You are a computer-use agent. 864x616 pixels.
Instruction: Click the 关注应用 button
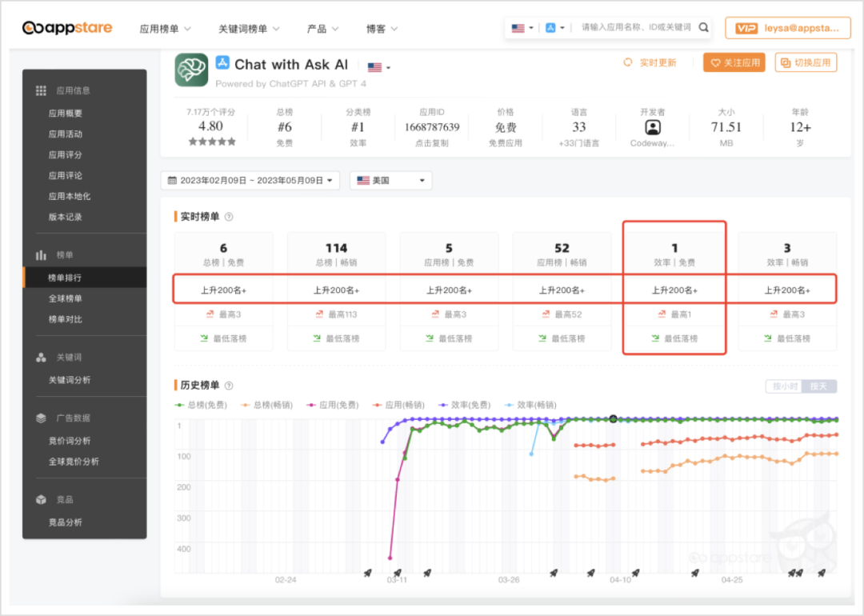[734, 63]
